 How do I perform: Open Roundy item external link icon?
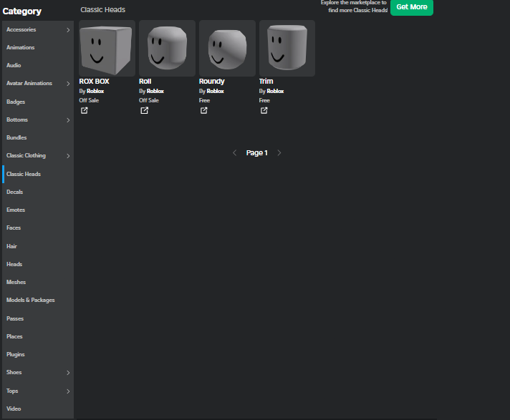click(x=204, y=110)
